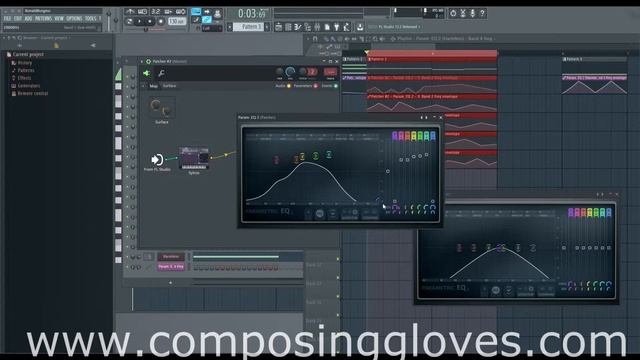Click previous-pattern arrow left of Pattern 3
The image size is (640, 360).
(x=229, y=27)
